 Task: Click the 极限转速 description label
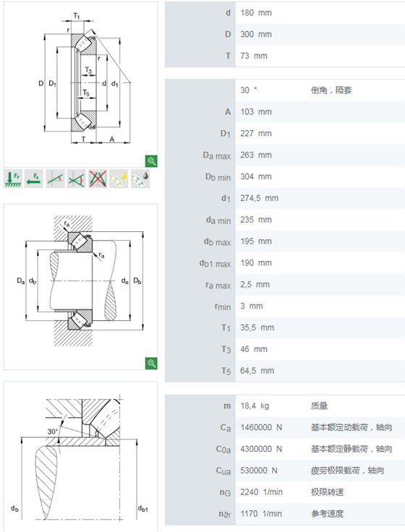pos(328,492)
